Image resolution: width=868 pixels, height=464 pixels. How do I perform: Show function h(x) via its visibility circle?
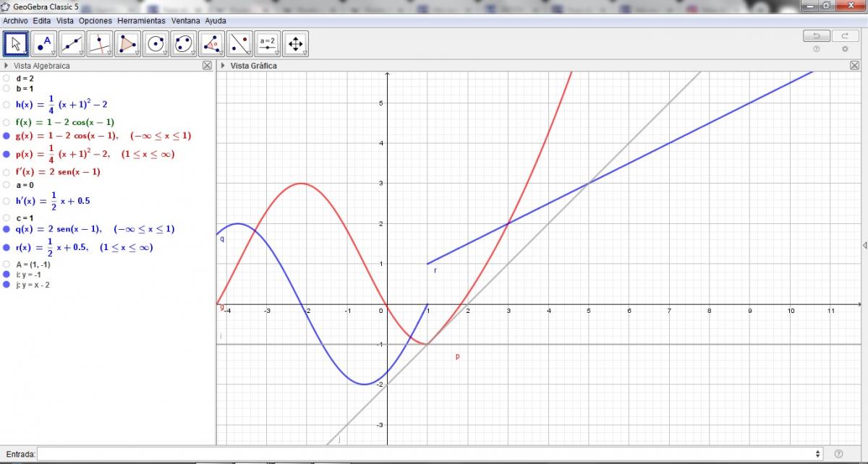point(7,104)
